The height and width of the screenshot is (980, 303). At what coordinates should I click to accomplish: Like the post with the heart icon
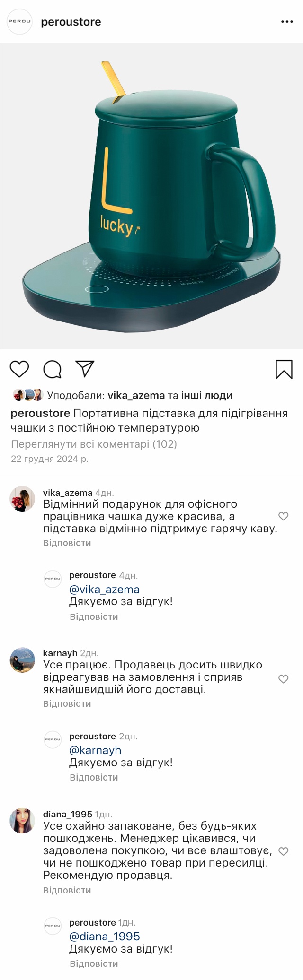19,369
